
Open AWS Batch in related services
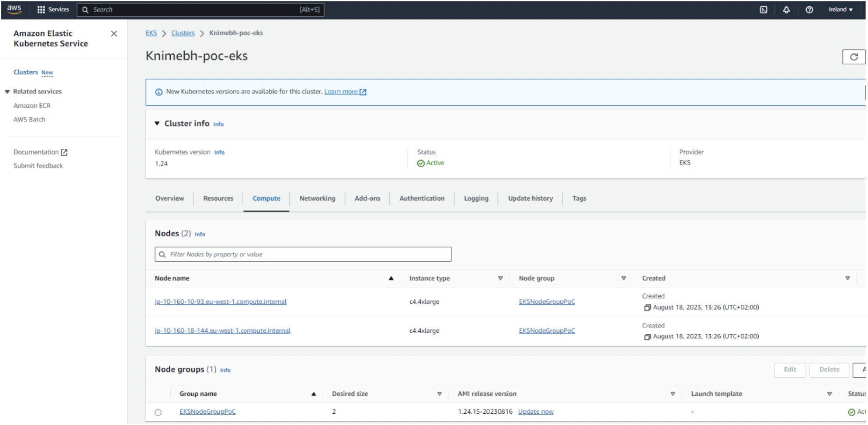pyautogui.click(x=29, y=120)
